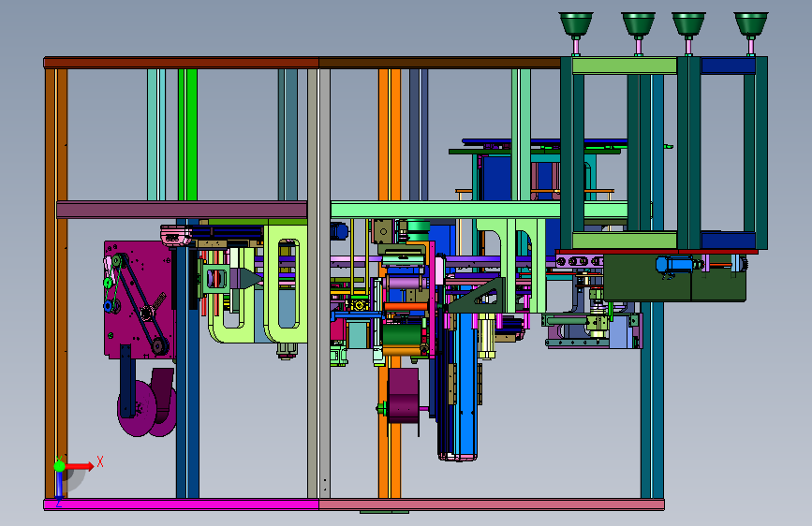The width and height of the screenshot is (812, 526).
Task: Select the salmon-pink bottom frame beam
Action: tap(492, 504)
